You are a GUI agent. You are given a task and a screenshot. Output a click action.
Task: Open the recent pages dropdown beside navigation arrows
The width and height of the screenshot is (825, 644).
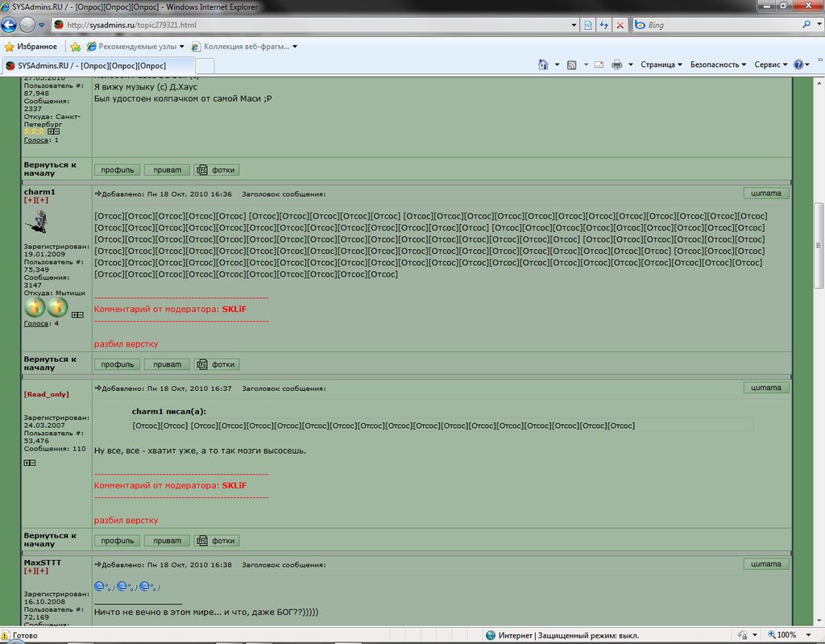coord(42,25)
